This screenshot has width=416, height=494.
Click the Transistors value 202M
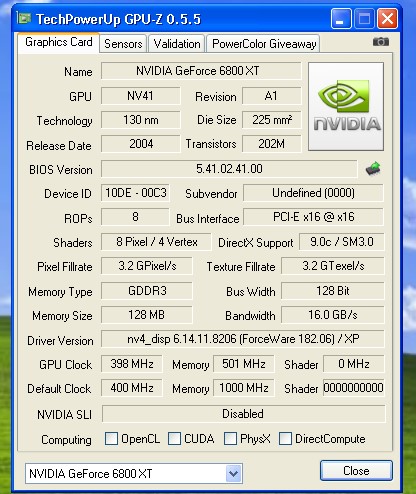[272, 144]
